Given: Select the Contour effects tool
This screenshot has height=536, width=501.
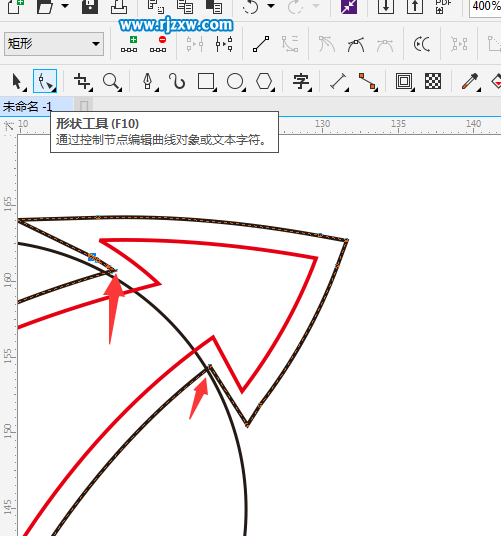Looking at the screenshot, I should click(x=405, y=81).
